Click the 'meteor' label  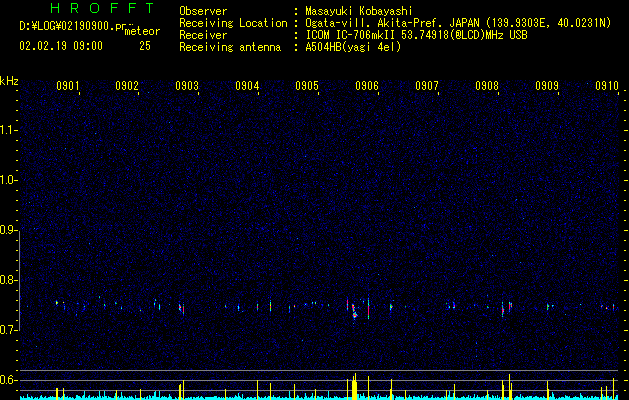(142, 31)
